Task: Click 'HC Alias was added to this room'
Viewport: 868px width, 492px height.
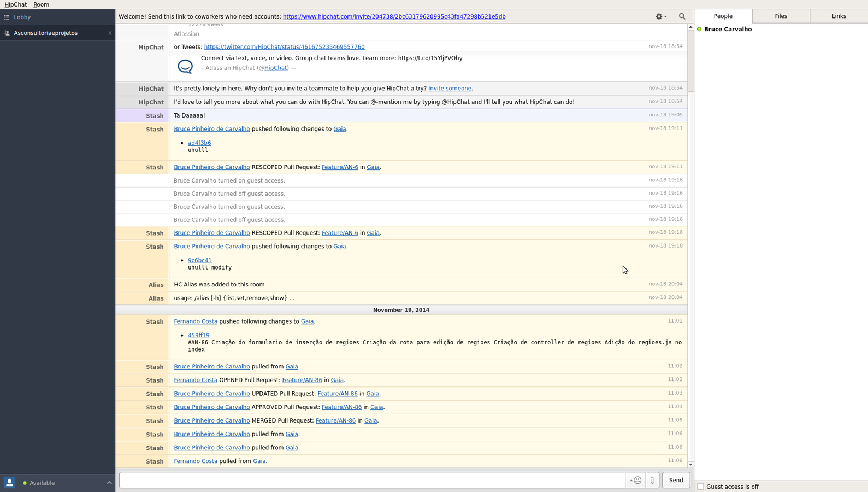Action: (219, 284)
